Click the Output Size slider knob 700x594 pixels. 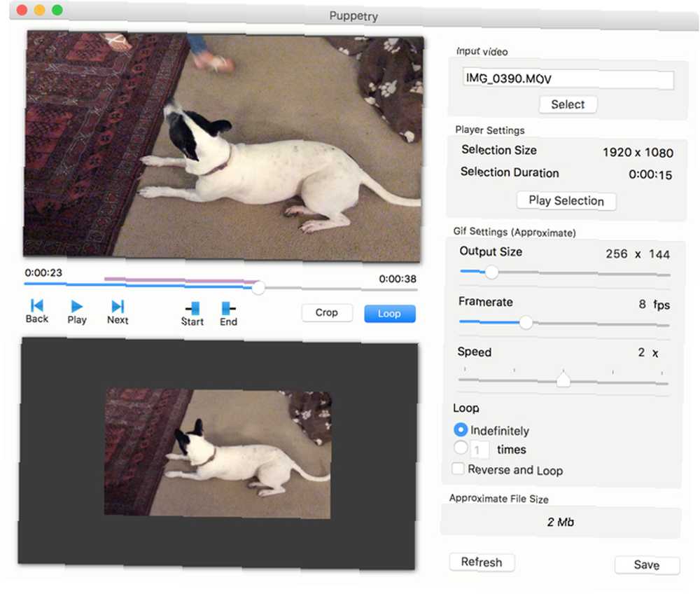[x=491, y=272]
